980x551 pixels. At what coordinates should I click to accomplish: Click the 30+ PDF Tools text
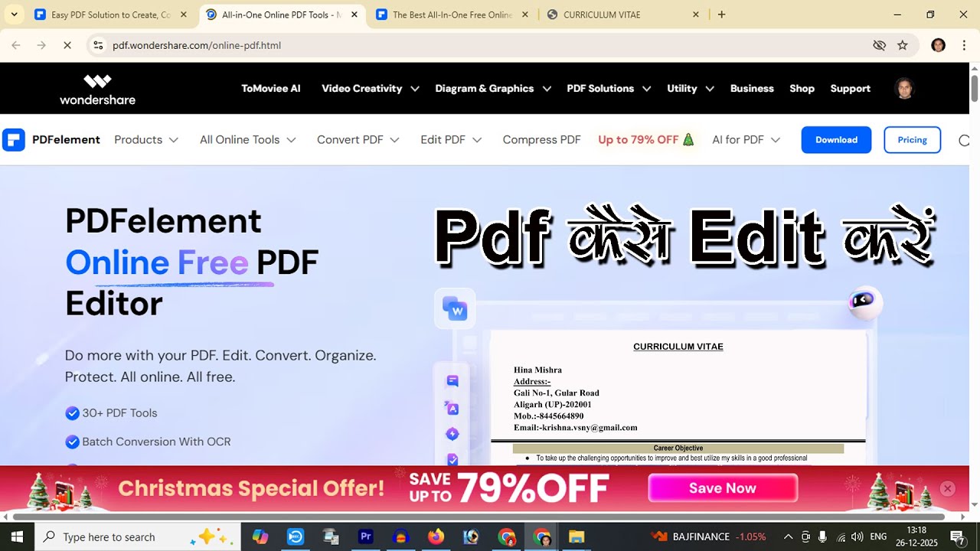tap(119, 413)
